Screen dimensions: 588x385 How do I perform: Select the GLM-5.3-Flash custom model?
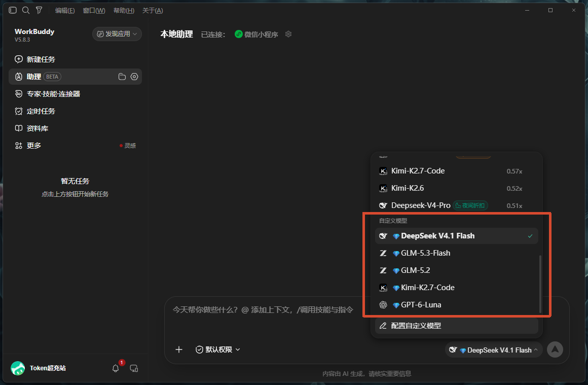(456, 253)
